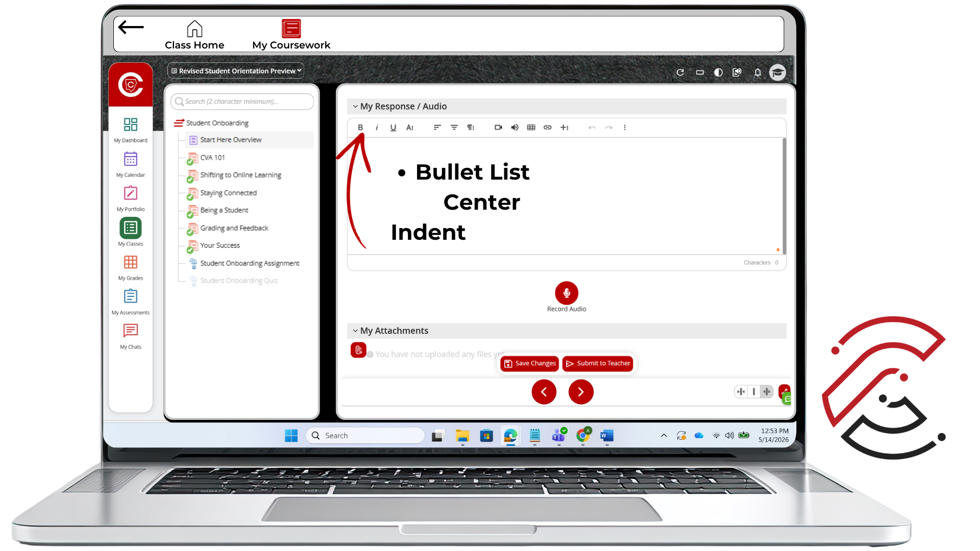Image resolution: width=980 pixels, height=551 pixels.
Task: Toggle italic formatting in the editor toolbar
Action: (377, 128)
